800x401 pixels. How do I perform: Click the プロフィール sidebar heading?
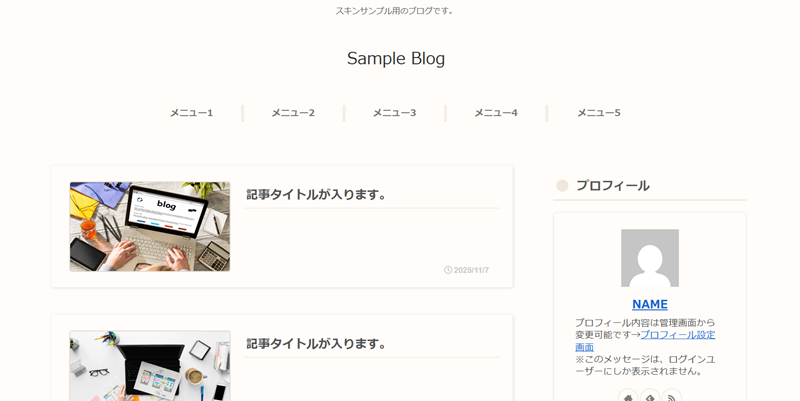pyautogui.click(x=612, y=186)
